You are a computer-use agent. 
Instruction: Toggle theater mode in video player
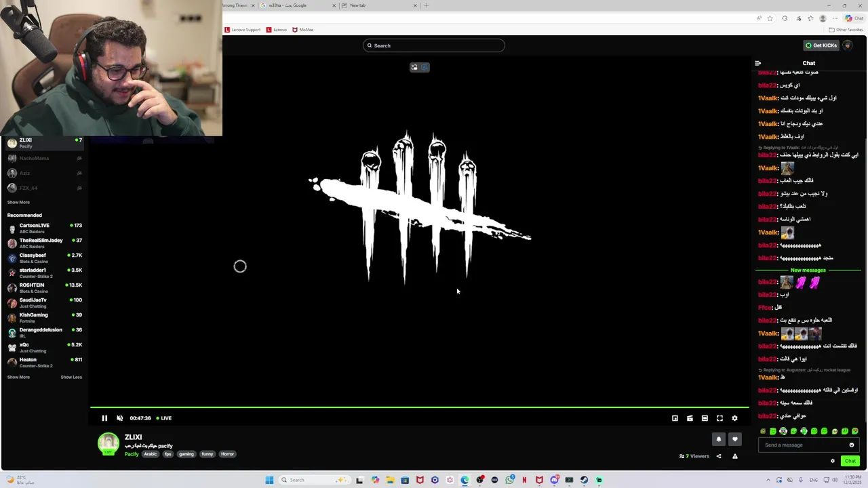tap(705, 418)
